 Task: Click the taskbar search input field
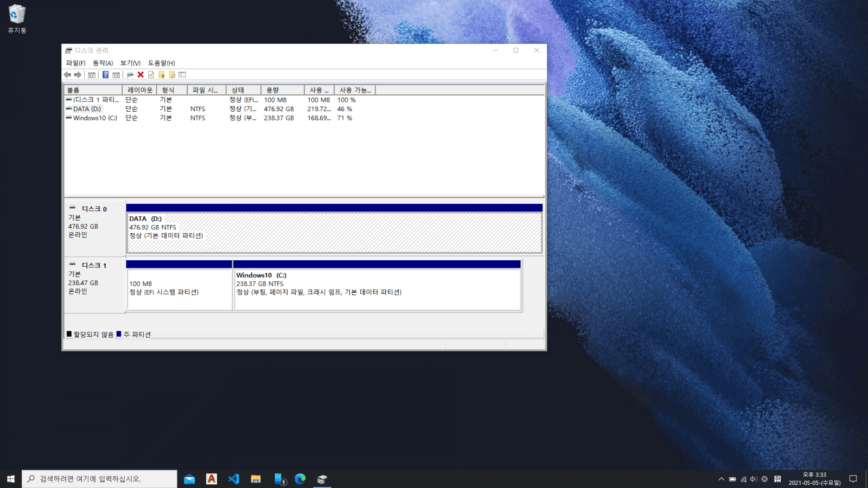click(x=99, y=479)
